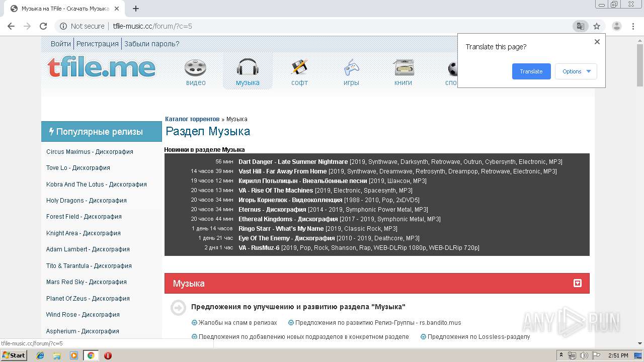
Task: Open Предложения по развитию Релиз-Группы
Action: pos(378,323)
